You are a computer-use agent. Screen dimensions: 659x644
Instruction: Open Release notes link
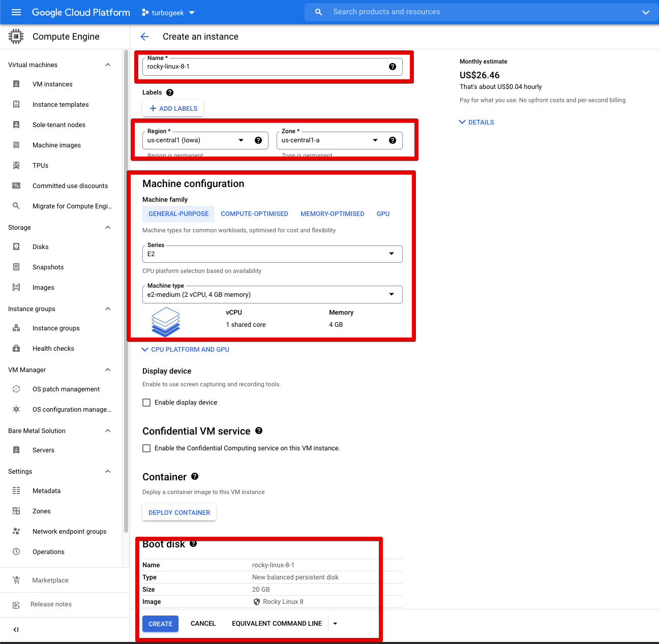51,604
